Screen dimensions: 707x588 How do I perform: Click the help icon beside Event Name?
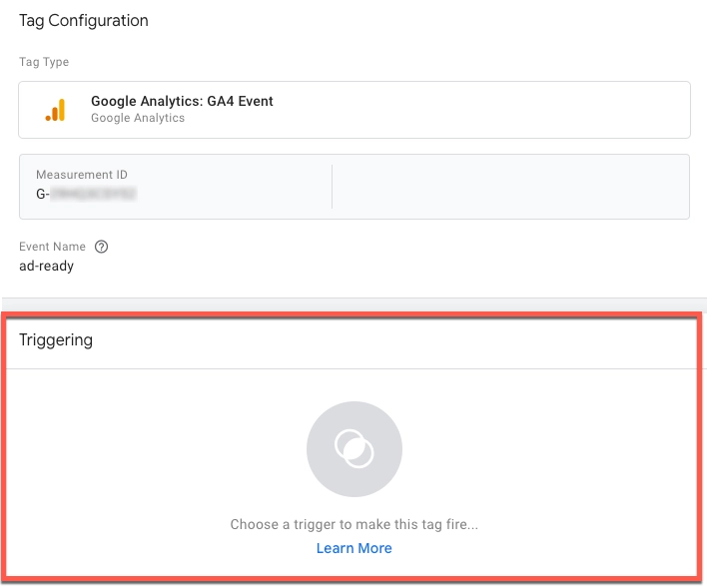click(101, 247)
